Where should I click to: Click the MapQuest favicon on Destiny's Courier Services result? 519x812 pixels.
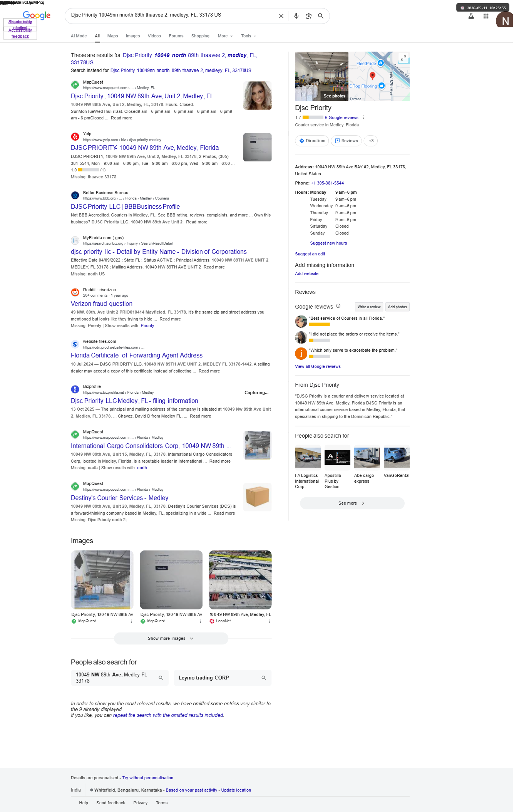coord(75,486)
